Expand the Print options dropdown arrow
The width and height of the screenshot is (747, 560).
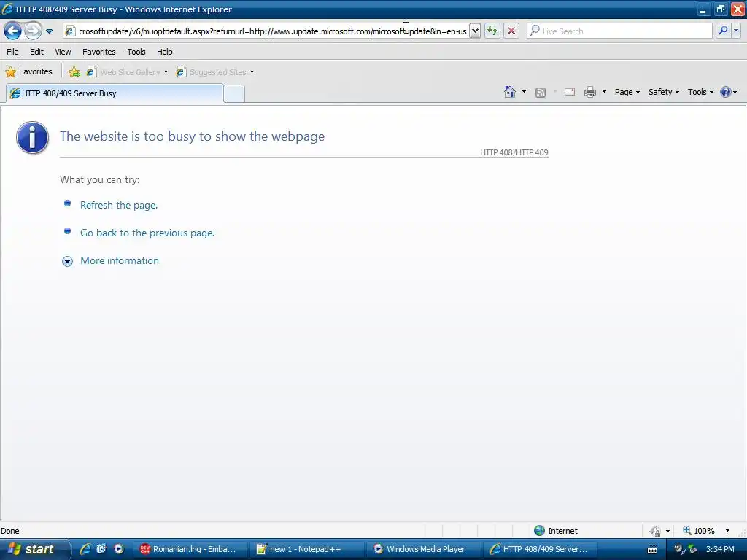pyautogui.click(x=604, y=92)
